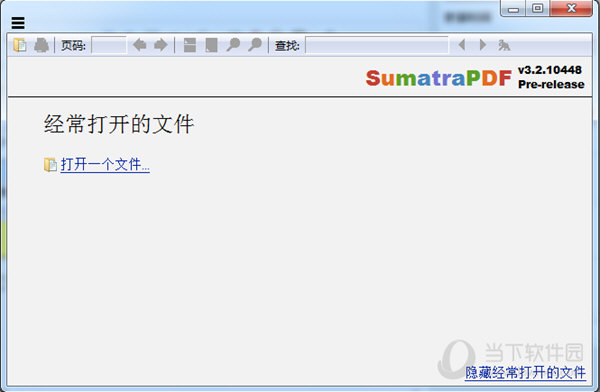Image resolution: width=600 pixels, height=392 pixels.
Task: Open the hamburger menu icon
Action: click(18, 23)
